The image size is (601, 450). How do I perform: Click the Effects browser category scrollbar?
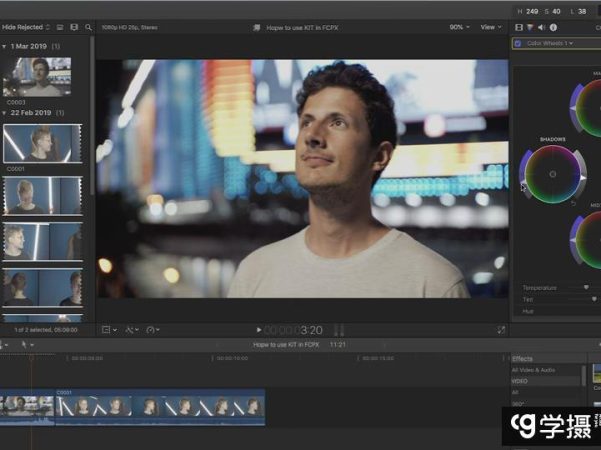click(584, 376)
